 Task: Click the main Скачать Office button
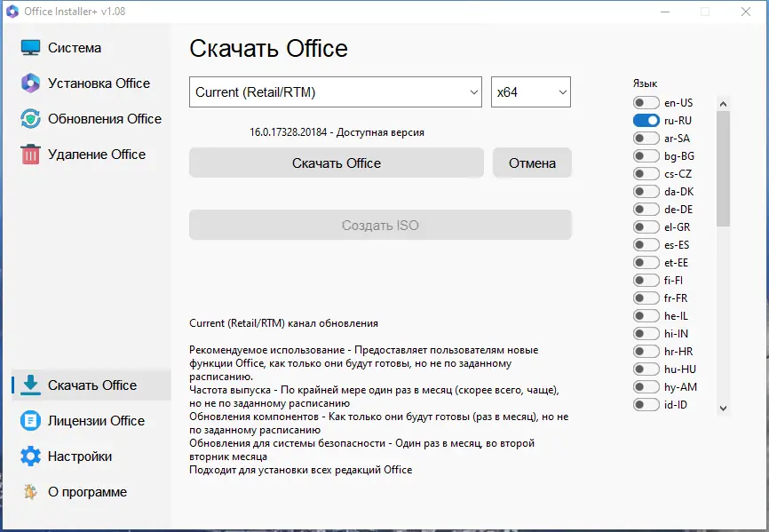pos(337,163)
